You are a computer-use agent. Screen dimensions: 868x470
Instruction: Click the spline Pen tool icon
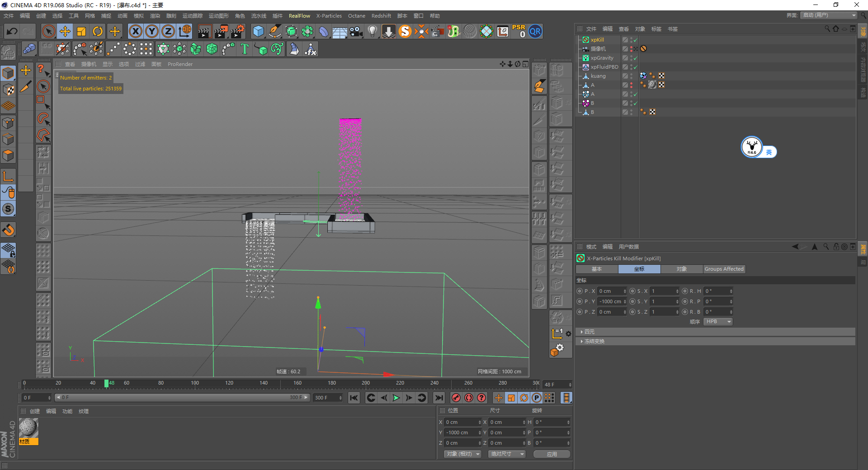(274, 31)
